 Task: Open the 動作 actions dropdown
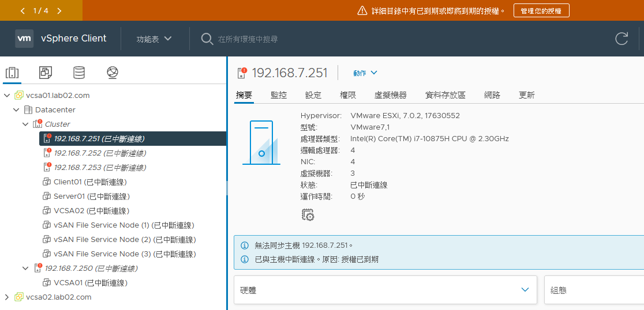(365, 73)
